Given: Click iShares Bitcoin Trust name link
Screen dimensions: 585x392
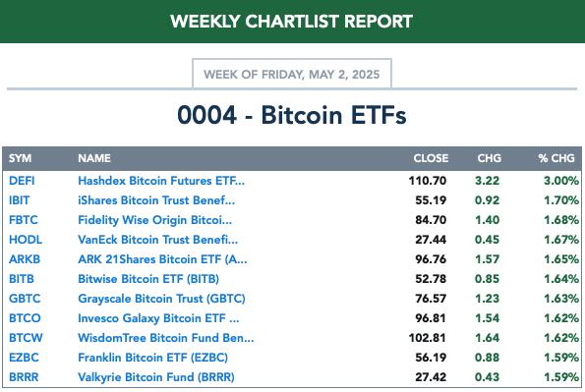Looking at the screenshot, I should click(156, 200).
